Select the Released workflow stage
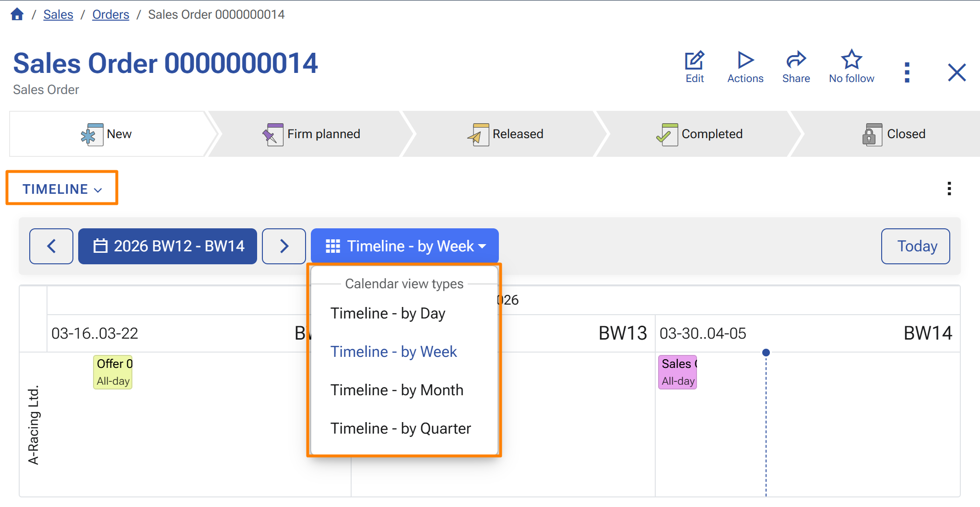The height and width of the screenshot is (507, 980). [x=518, y=134]
